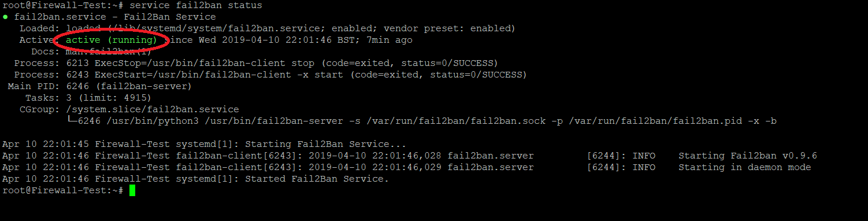Click the CGroup /system.slice/fail2ban.service path
Image resolution: width=868 pixels, height=221 pixels.
[153, 110]
